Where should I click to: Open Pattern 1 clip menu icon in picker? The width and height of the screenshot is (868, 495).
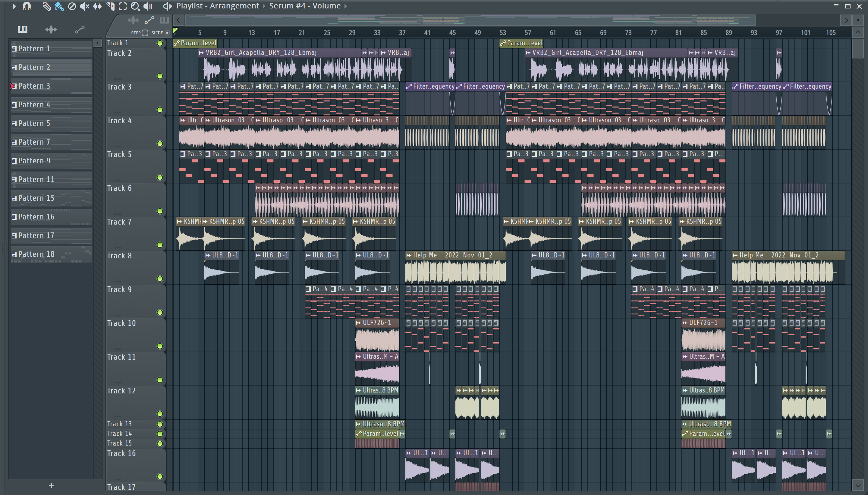pyautogui.click(x=14, y=49)
